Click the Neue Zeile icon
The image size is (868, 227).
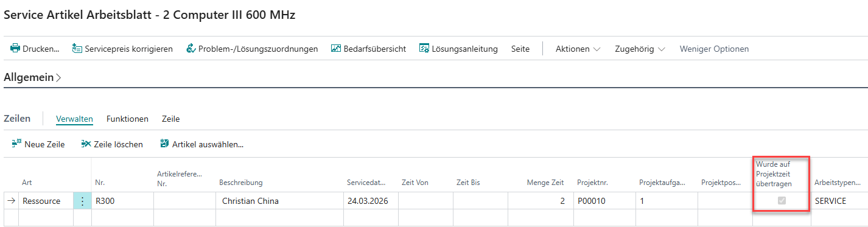tap(16, 144)
